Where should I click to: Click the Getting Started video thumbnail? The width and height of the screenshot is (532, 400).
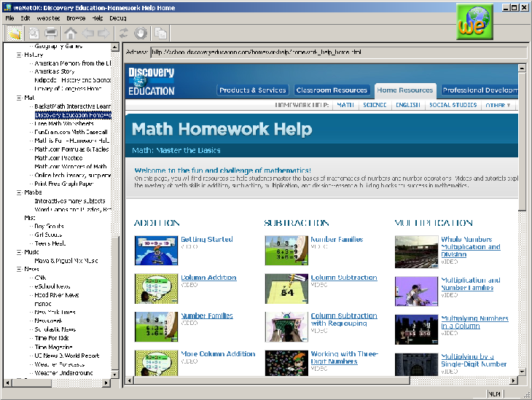tap(156, 251)
